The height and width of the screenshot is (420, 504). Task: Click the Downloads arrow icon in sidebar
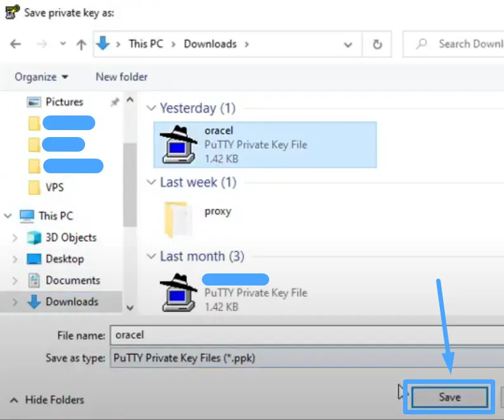tap(34, 302)
